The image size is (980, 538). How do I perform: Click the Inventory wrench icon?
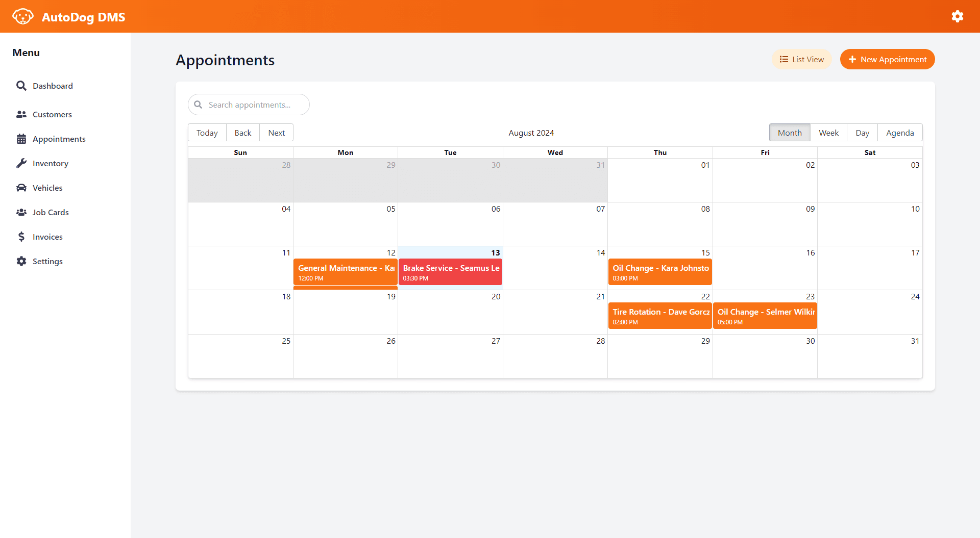pos(21,163)
